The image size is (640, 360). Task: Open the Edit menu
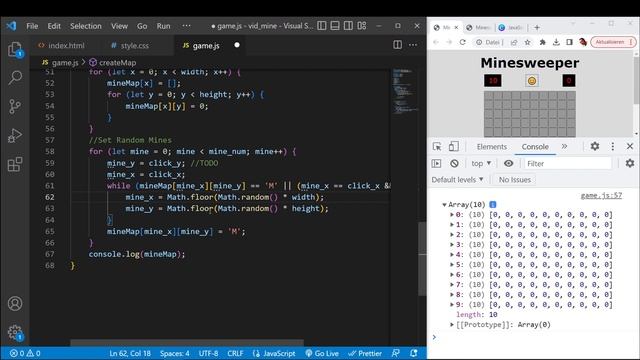click(54, 26)
